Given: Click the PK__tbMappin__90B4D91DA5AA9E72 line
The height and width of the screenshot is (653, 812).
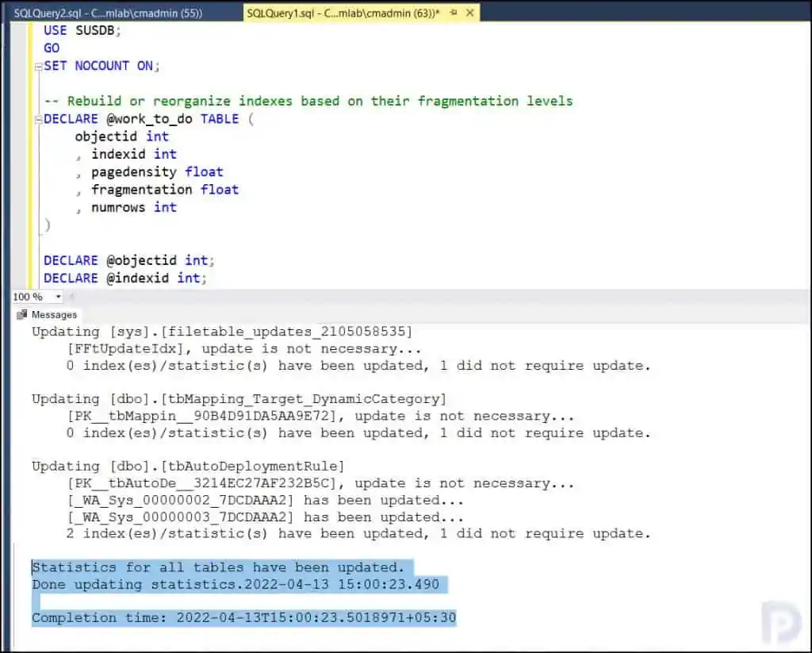Looking at the screenshot, I should [320, 416].
